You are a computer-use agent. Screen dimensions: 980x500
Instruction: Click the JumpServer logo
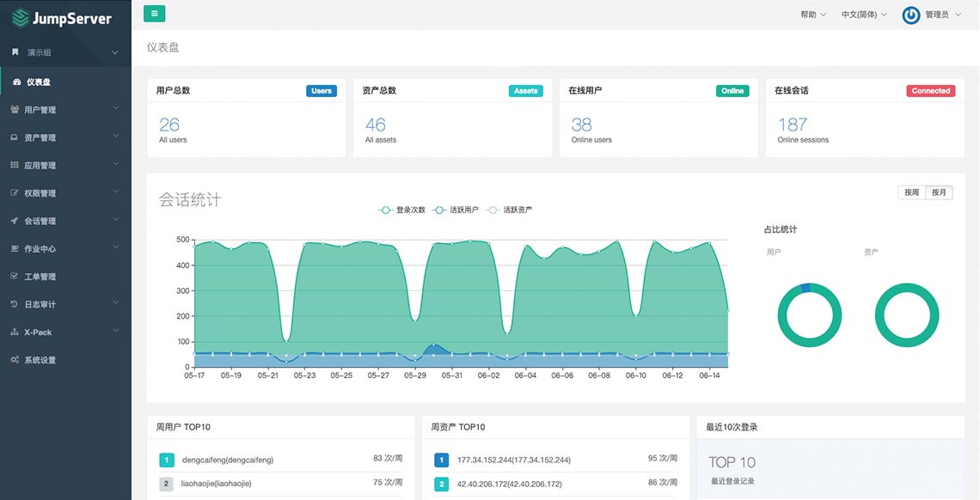point(60,17)
